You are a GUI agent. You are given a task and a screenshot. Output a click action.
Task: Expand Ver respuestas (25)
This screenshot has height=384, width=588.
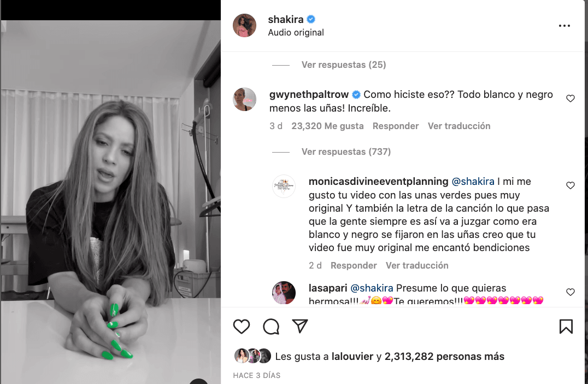344,65
